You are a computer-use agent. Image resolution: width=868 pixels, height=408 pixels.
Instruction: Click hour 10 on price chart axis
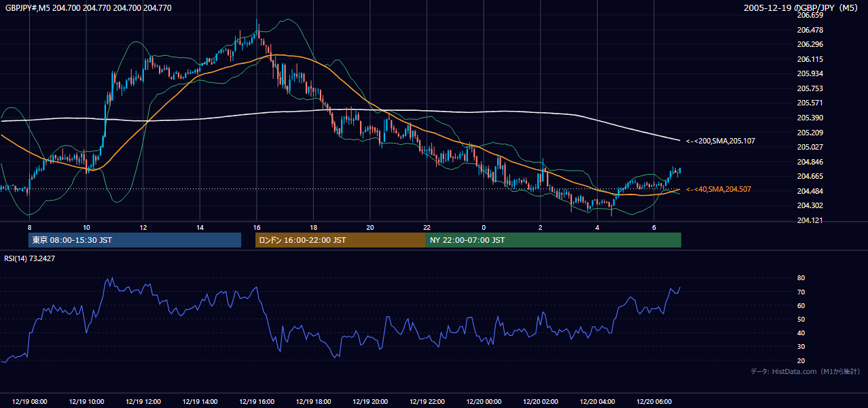[x=86, y=227]
